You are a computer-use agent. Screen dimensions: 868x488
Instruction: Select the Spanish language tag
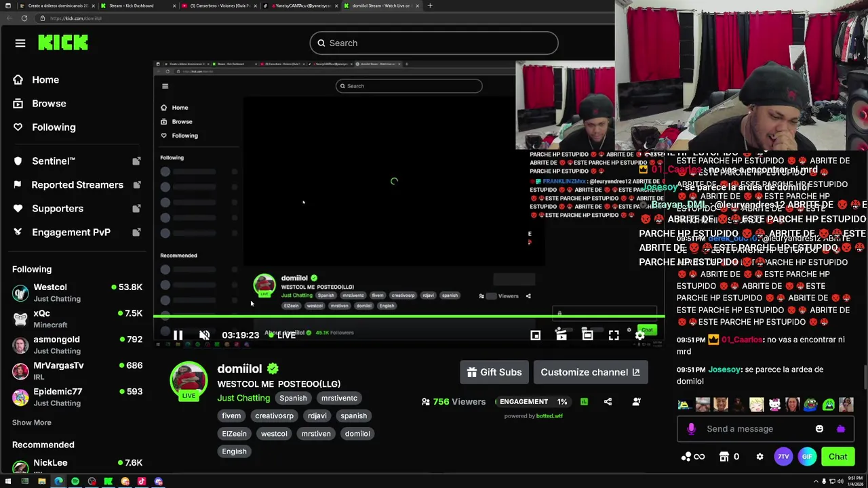pos(293,398)
